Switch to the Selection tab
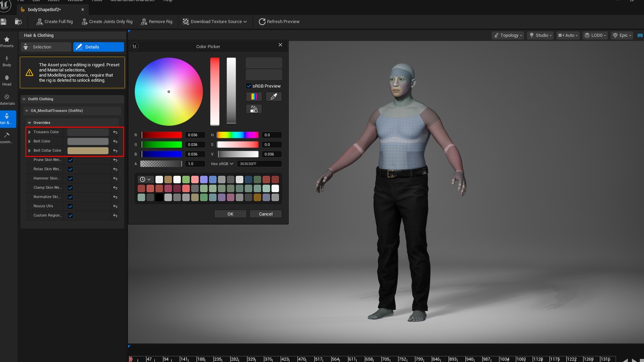Viewport: 644px width, 362px height. point(46,47)
